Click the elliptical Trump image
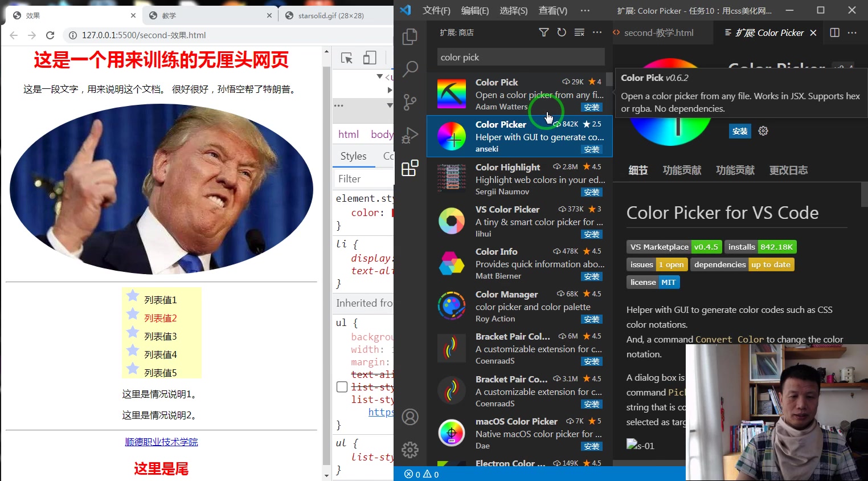The height and width of the screenshot is (481, 868). (x=161, y=189)
